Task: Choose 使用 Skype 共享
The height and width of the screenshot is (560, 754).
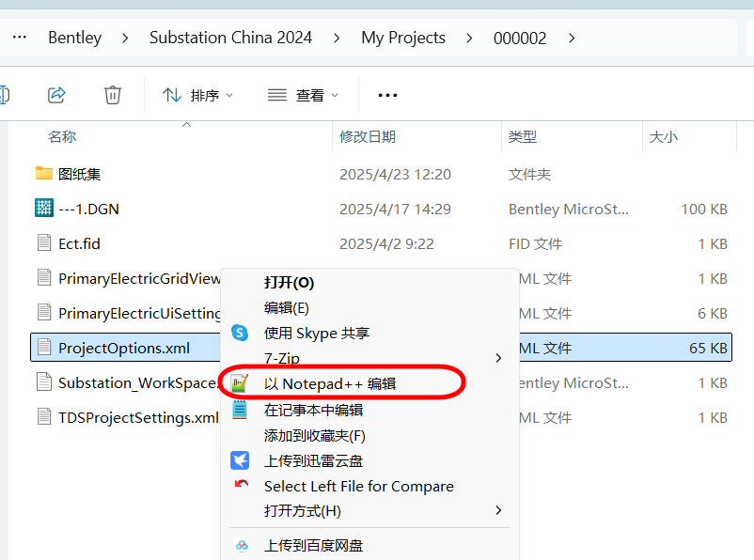Action: point(317,333)
